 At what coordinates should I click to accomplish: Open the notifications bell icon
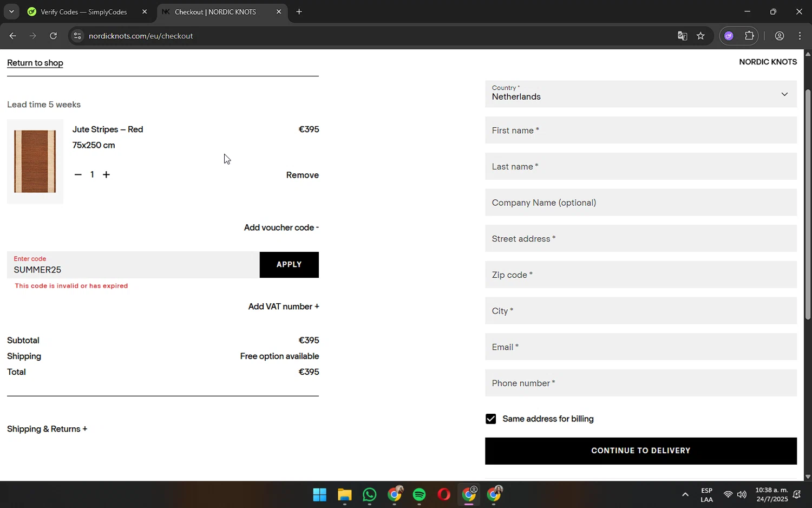(x=797, y=494)
